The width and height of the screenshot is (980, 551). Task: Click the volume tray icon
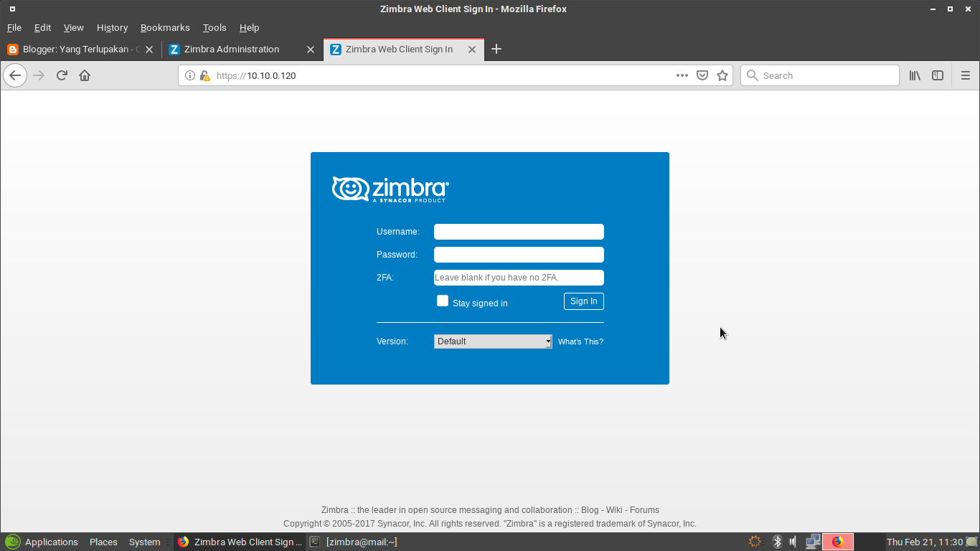tap(793, 542)
